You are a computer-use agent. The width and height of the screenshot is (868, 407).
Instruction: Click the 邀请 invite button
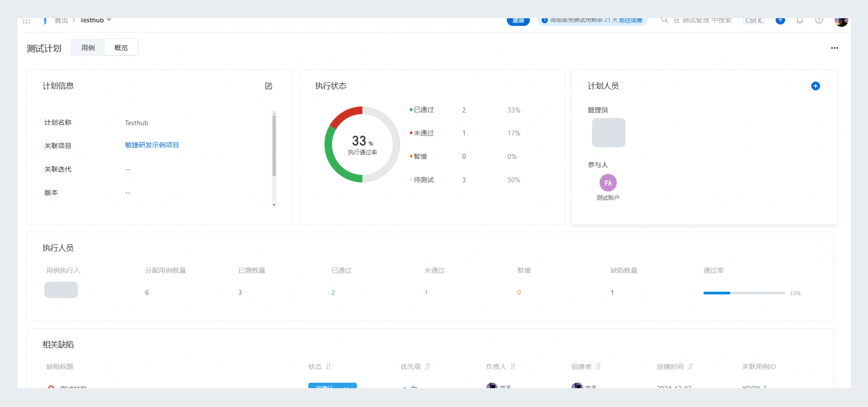(518, 21)
